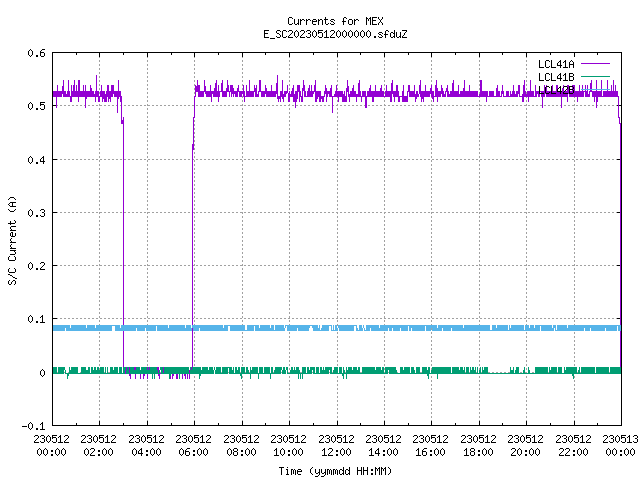This screenshot has width=640, height=480.
Task: Click the 230512 00:00 x-axis tick label
Action: click(51, 446)
